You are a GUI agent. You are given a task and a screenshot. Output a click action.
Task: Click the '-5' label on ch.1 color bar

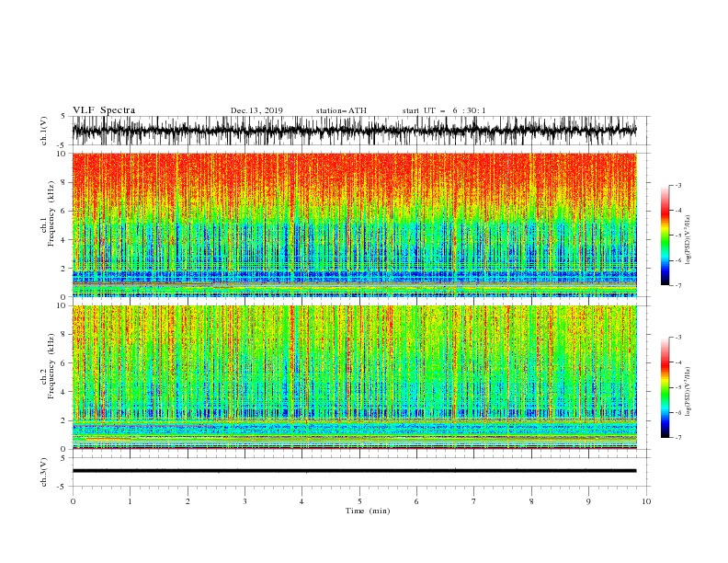pyautogui.click(x=677, y=236)
